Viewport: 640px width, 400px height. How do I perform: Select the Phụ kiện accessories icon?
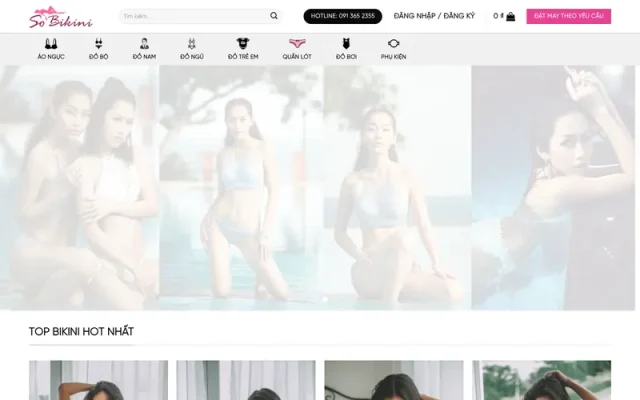[393, 43]
